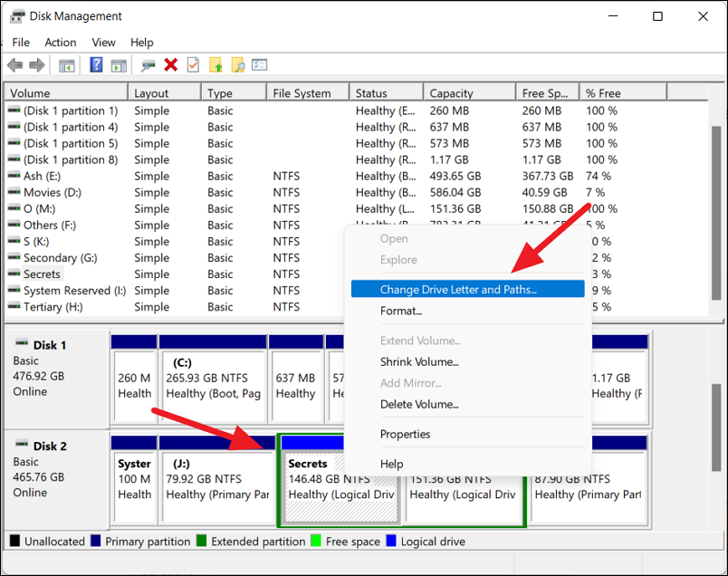Select the Others (F:) volume row
Image resolution: width=728 pixels, height=576 pixels.
click(176, 225)
